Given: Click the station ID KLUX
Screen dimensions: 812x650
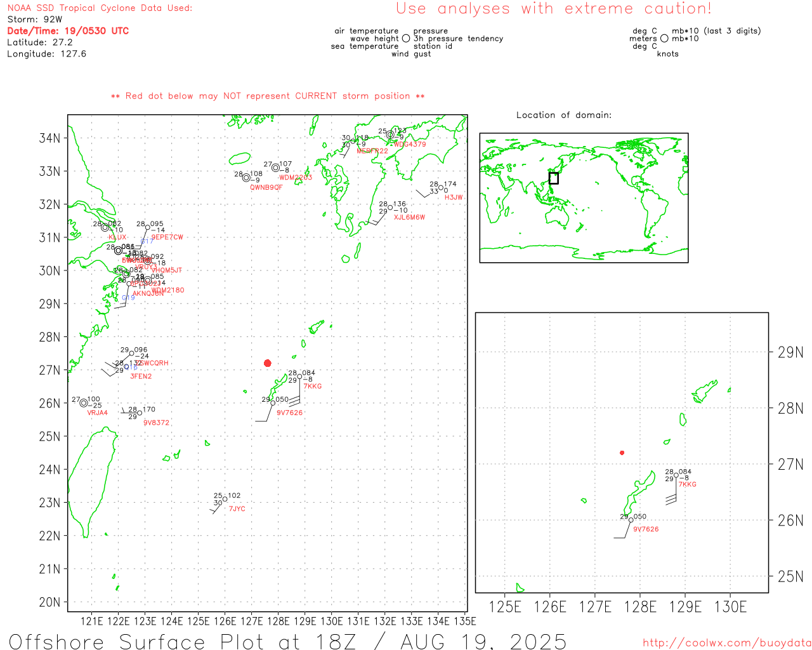Looking at the screenshot, I should point(117,237).
